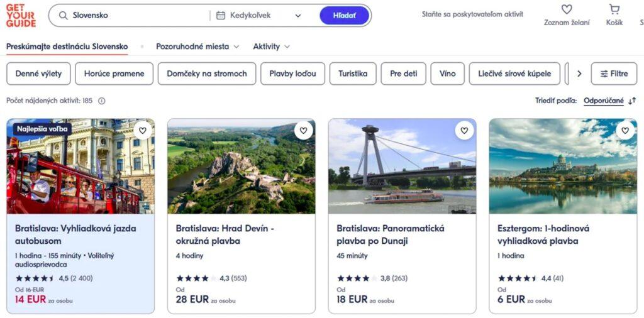The height and width of the screenshot is (318, 644).
Task: Click the sort order arrows icon
Action: pyautogui.click(x=632, y=101)
